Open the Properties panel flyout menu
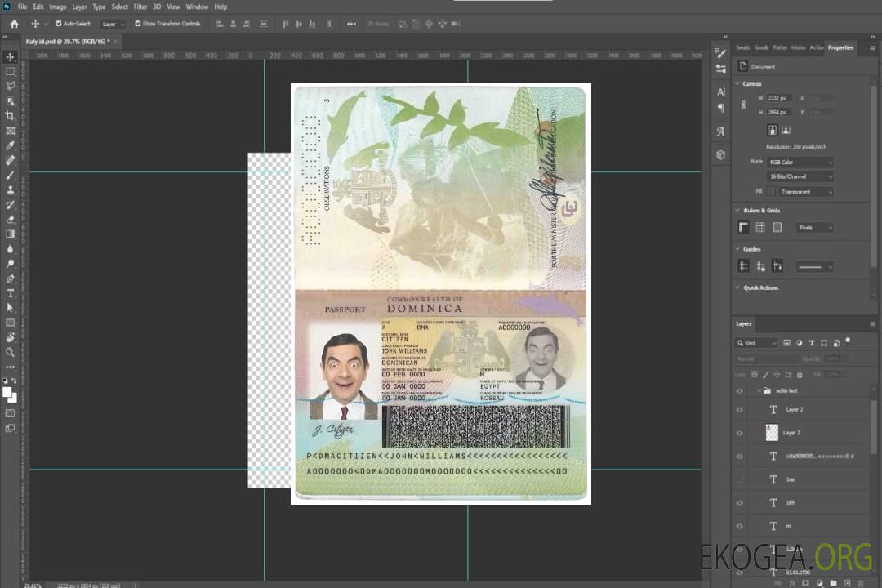Image resolution: width=882 pixels, height=588 pixels. coord(872,48)
